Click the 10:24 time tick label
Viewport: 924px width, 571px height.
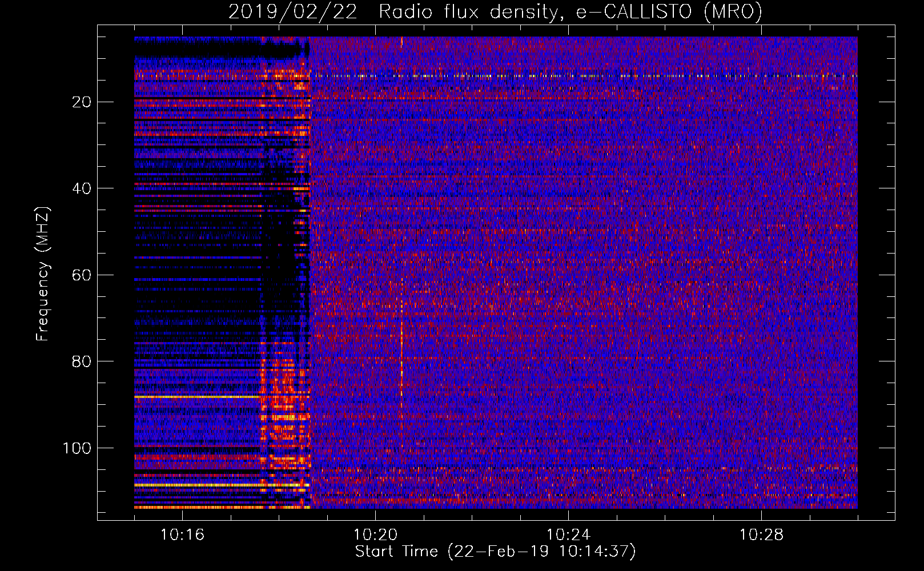[568, 535]
